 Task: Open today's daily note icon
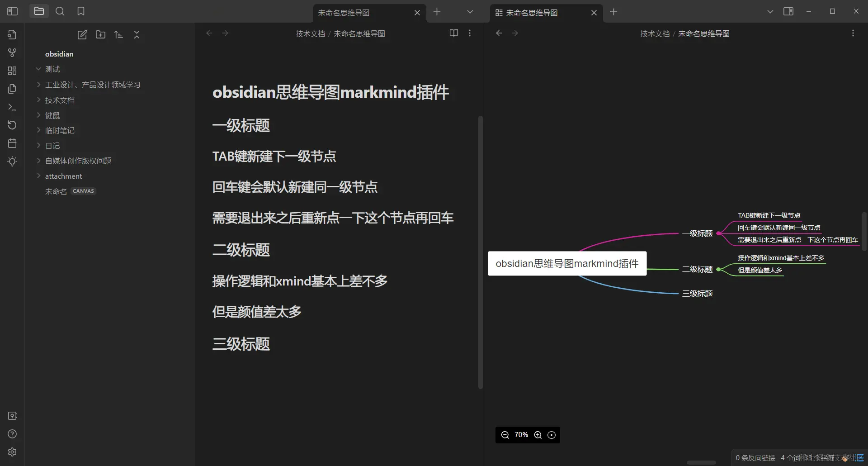coord(12,143)
